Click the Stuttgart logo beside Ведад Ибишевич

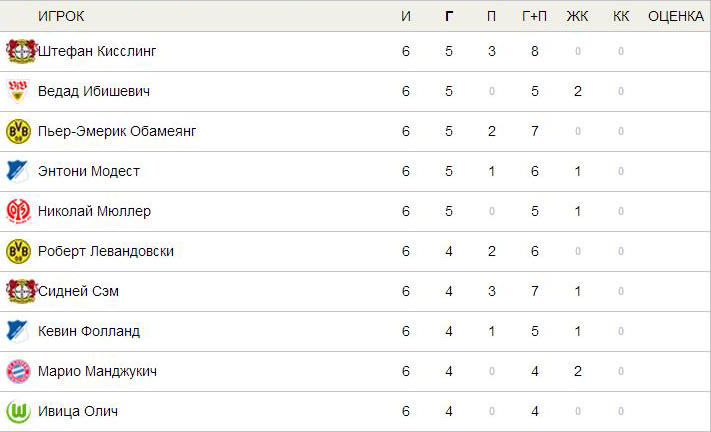pos(18,91)
